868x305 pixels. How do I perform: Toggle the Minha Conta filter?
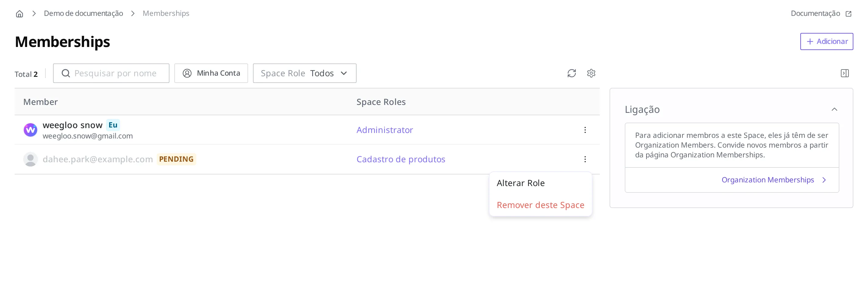coord(211,73)
